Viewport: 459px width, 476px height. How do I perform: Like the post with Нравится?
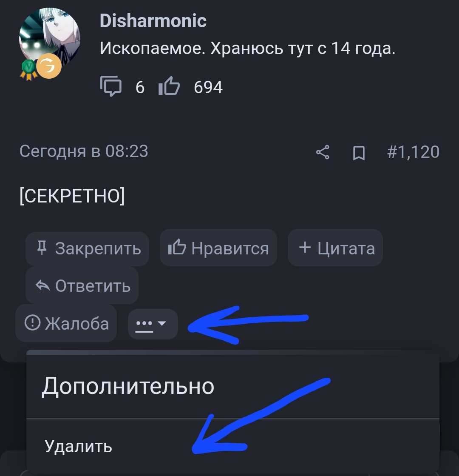click(x=218, y=248)
